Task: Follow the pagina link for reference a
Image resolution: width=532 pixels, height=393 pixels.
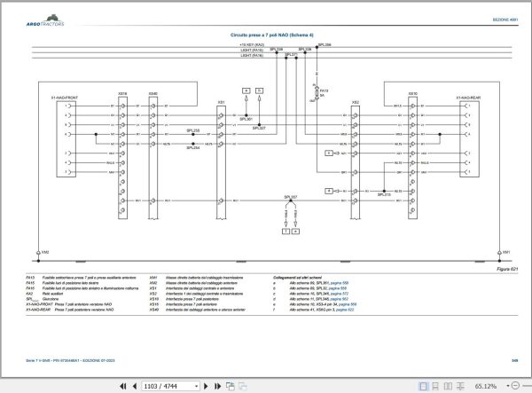Action: [340, 283]
